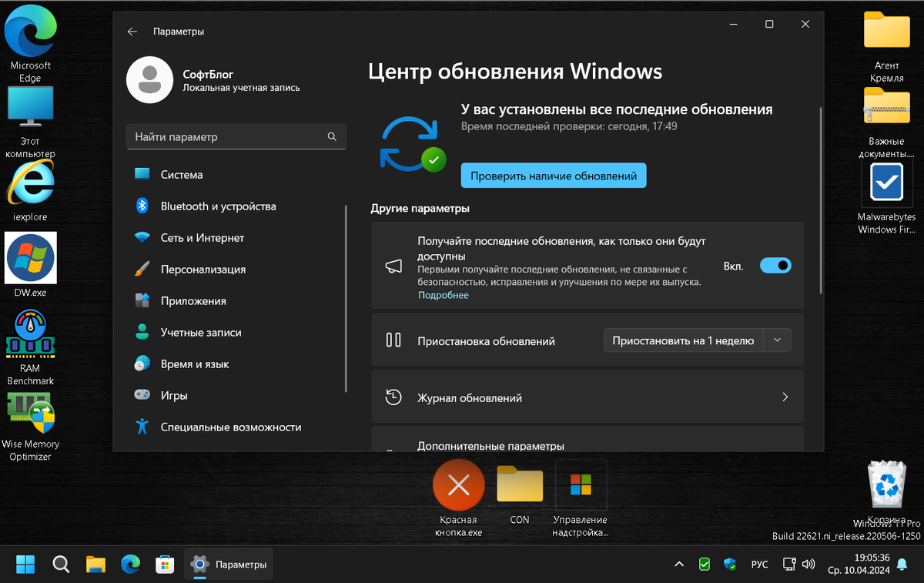The height and width of the screenshot is (583, 924).
Task: Click the Wi-Fi icon for Сеть и Интернет
Action: (x=142, y=238)
